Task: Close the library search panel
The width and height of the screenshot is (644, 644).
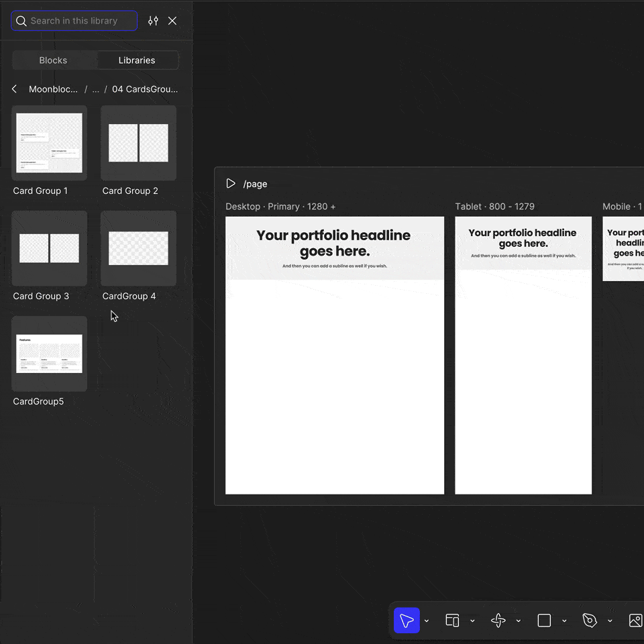Action: click(x=172, y=21)
